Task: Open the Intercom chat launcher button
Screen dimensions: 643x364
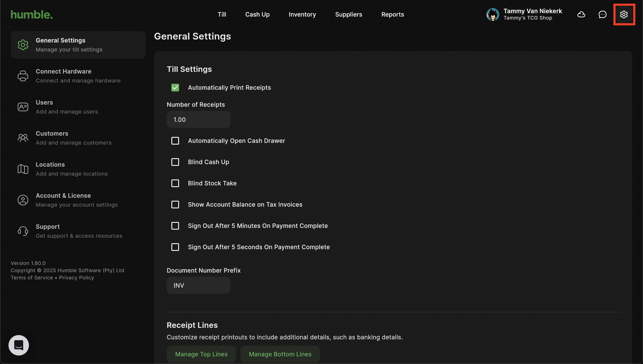Action: click(x=19, y=345)
